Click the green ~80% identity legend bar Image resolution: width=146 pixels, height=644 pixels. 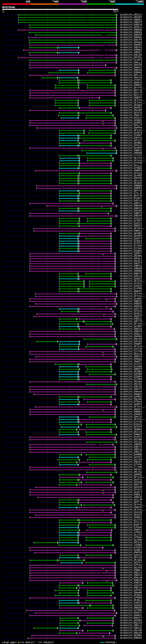[x=101, y=4]
